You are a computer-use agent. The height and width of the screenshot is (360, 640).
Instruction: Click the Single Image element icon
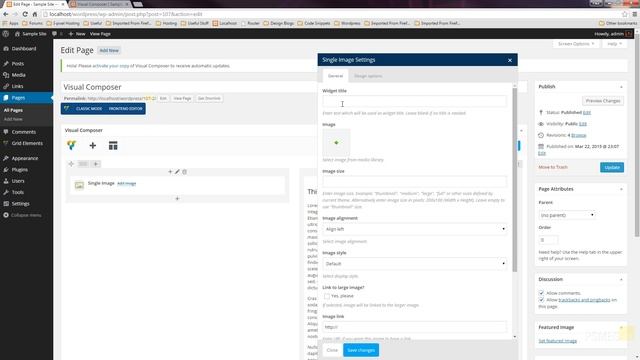click(x=79, y=185)
